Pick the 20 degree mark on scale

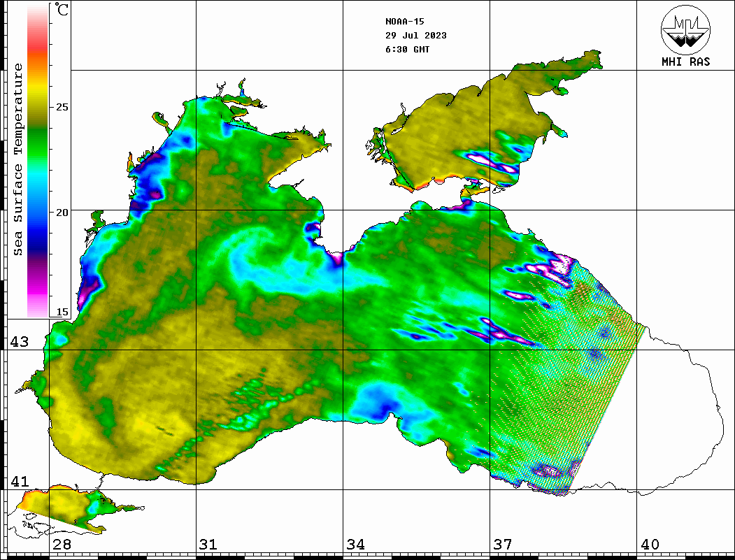[62, 212]
